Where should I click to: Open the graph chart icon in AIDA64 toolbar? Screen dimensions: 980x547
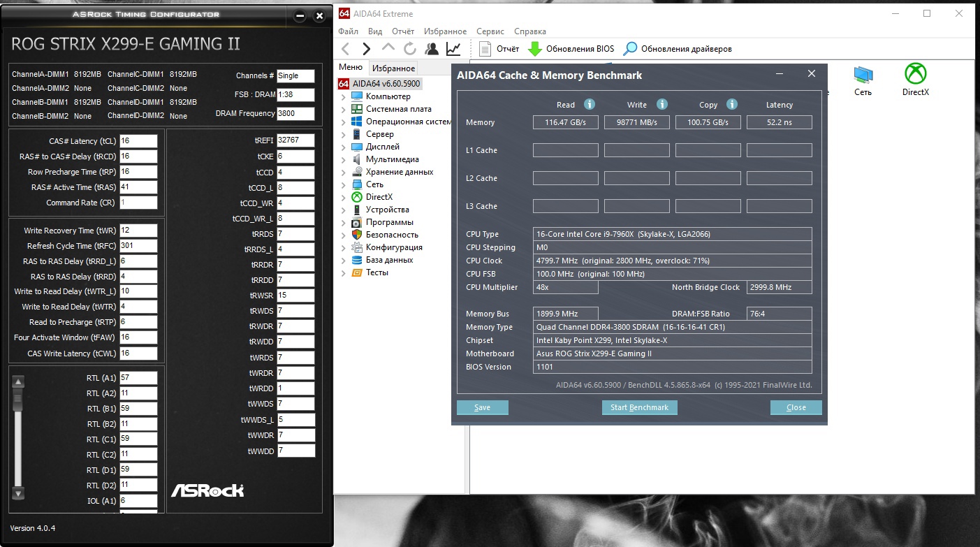[x=453, y=48]
